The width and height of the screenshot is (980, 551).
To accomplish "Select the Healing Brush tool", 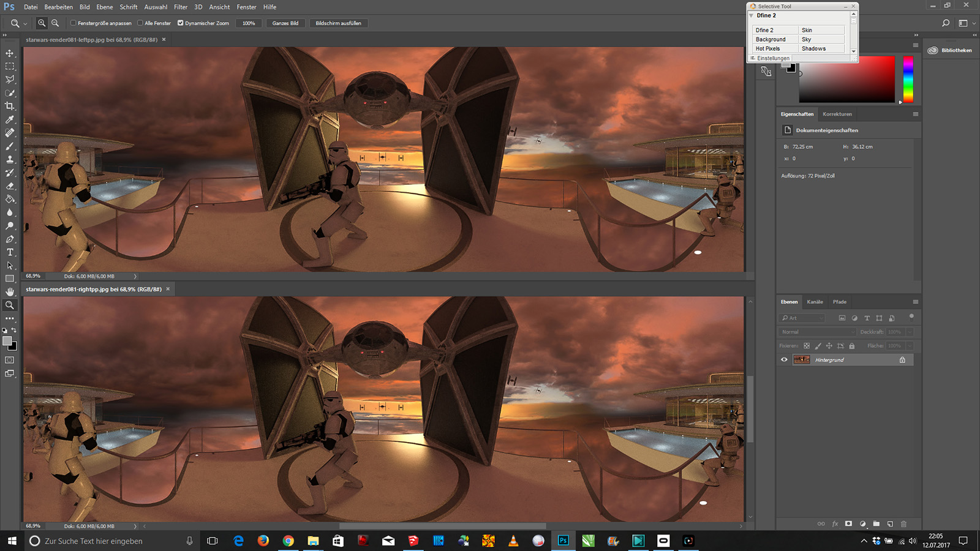I will click(x=10, y=133).
